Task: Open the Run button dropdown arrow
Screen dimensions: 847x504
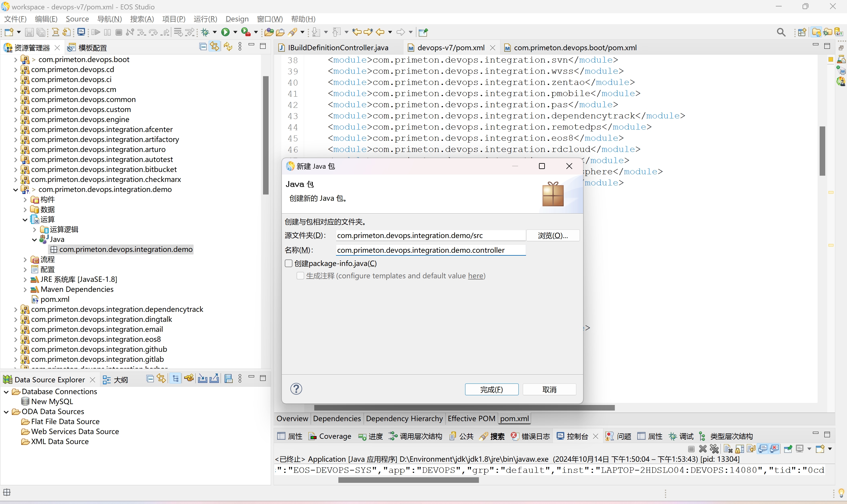Action: click(x=235, y=32)
